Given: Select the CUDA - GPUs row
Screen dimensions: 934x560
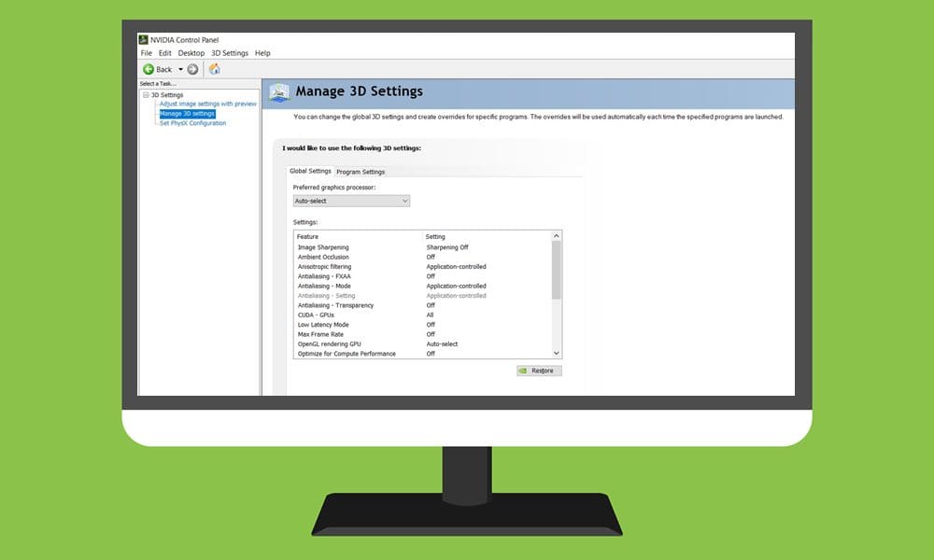Looking at the screenshot, I should [x=423, y=315].
